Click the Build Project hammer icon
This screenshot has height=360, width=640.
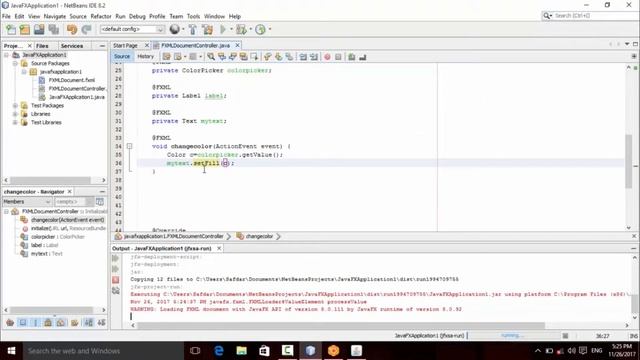(x=193, y=29)
